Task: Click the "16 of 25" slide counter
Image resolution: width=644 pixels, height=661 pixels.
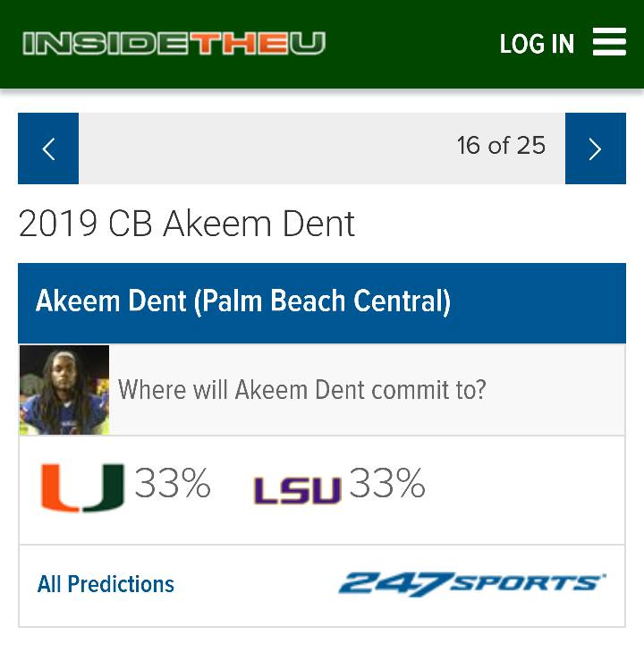Action: pyautogui.click(x=501, y=146)
